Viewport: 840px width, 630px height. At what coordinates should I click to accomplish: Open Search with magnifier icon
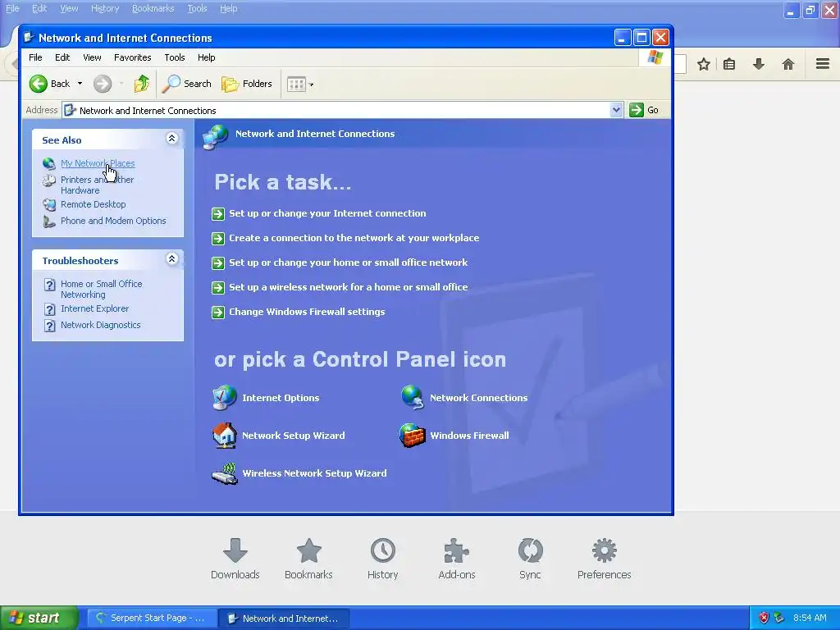pyautogui.click(x=187, y=84)
